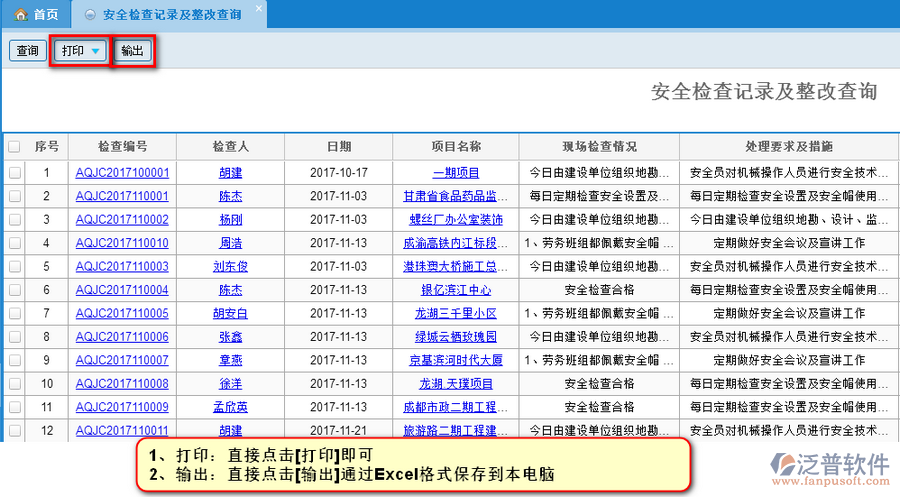Viewport: 900px width, 497px height.
Task: Open inspector link 刘东俊
Action: click(x=230, y=267)
